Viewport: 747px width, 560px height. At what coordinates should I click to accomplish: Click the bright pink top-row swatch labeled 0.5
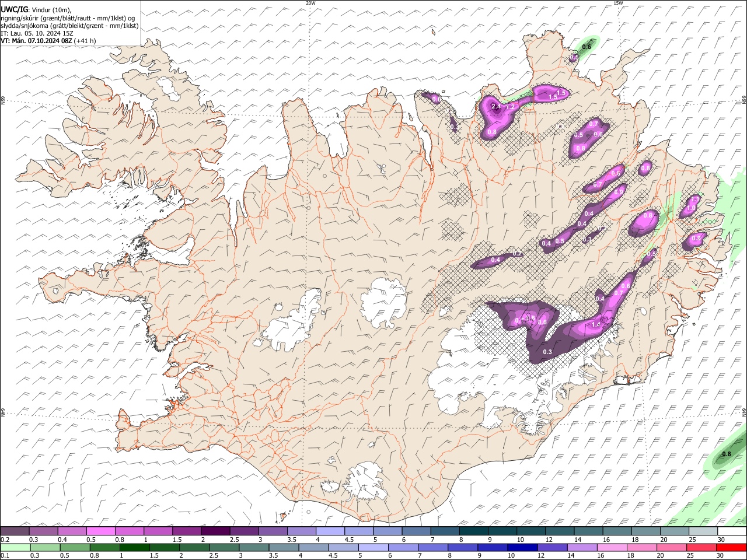point(101,531)
